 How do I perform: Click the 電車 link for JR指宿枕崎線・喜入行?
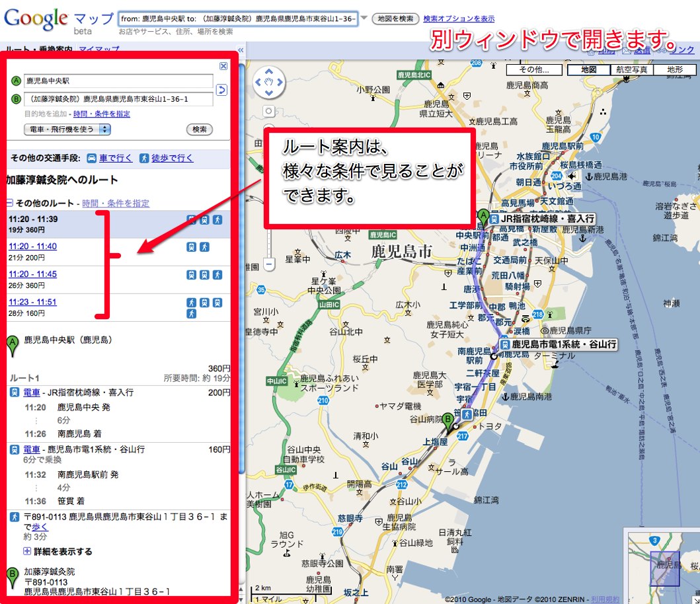point(32,393)
